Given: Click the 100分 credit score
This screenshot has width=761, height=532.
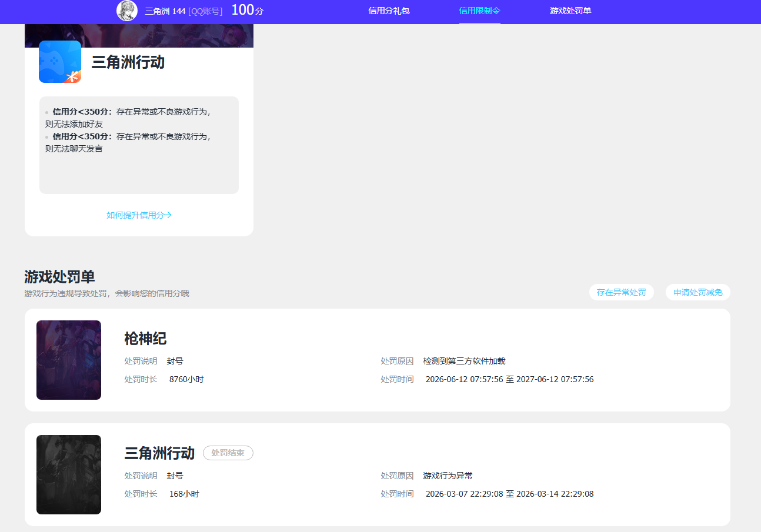Looking at the screenshot, I should pos(248,10).
